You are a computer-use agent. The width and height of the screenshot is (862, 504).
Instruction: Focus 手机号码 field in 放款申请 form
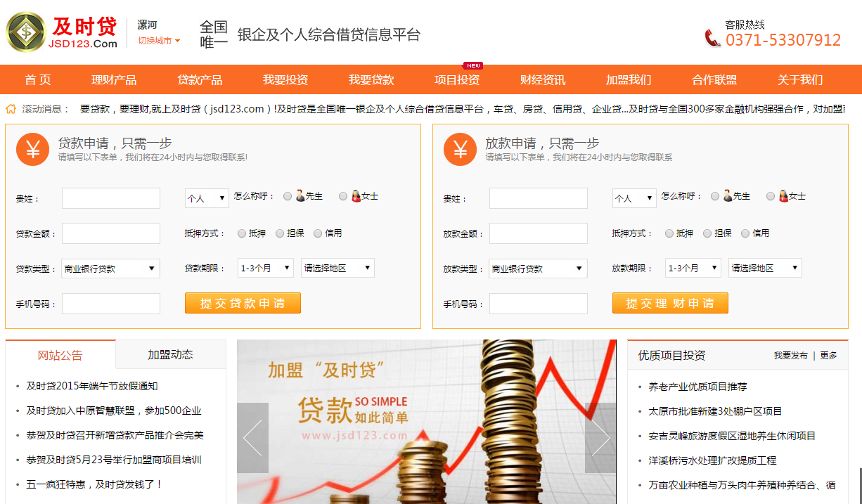point(539,304)
